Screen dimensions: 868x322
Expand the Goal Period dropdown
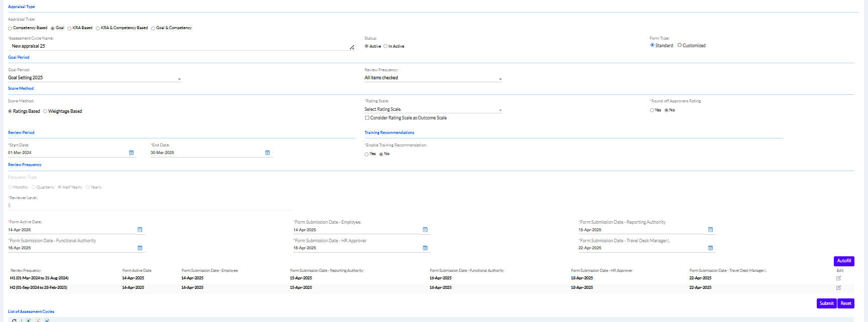179,79
